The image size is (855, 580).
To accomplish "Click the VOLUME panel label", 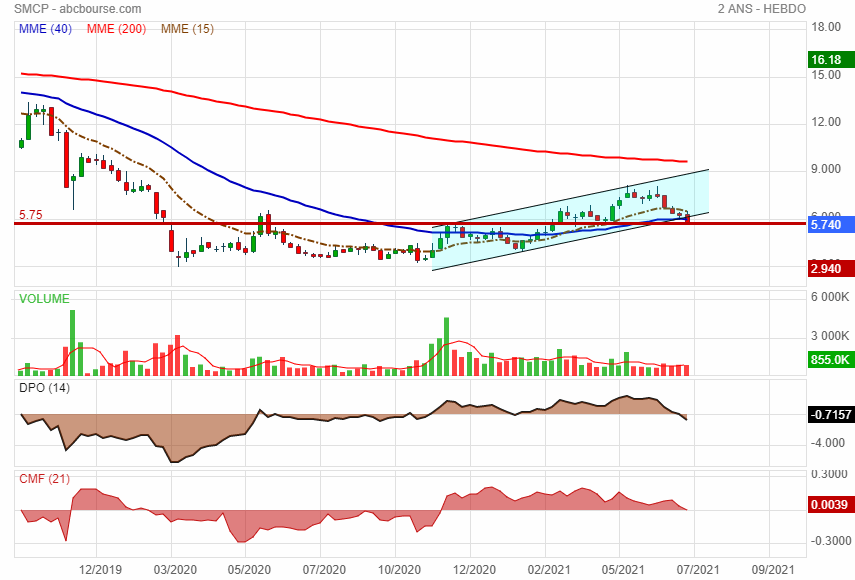I will [x=44, y=299].
